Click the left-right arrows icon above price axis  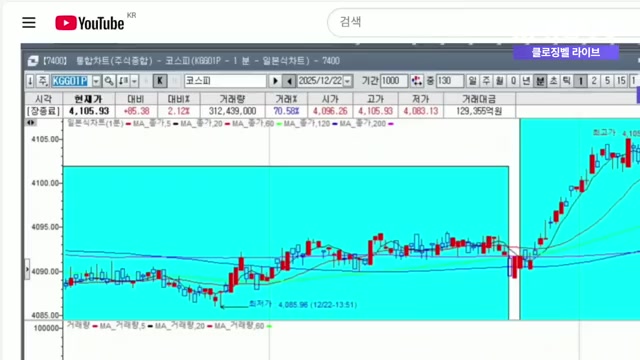click(x=31, y=122)
